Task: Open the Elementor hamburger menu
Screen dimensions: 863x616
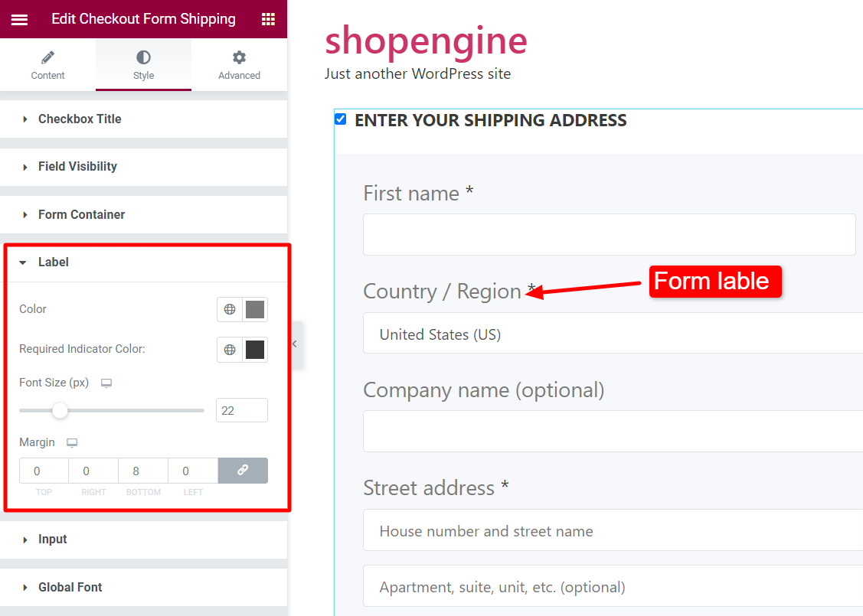Action: pos(19,19)
